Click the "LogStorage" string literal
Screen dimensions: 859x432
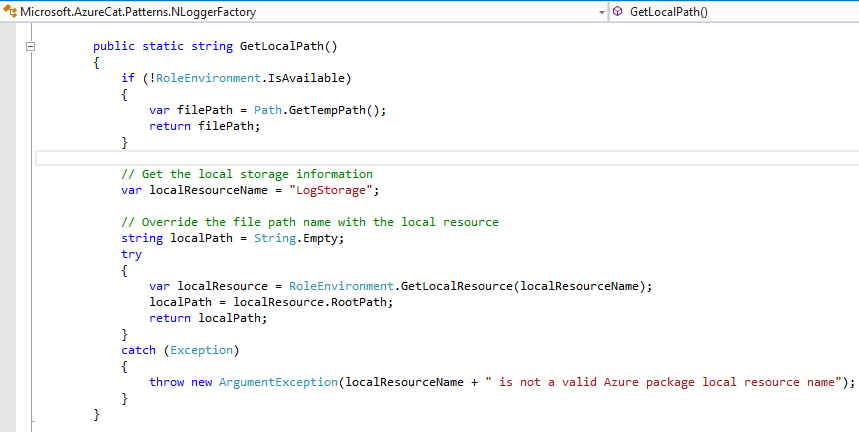click(x=331, y=191)
